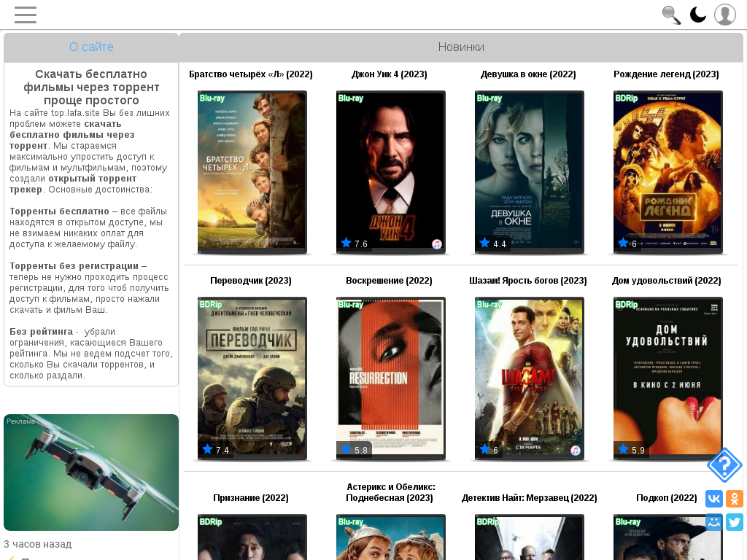
Task: Click Шазам poster
Action: pos(530,378)
